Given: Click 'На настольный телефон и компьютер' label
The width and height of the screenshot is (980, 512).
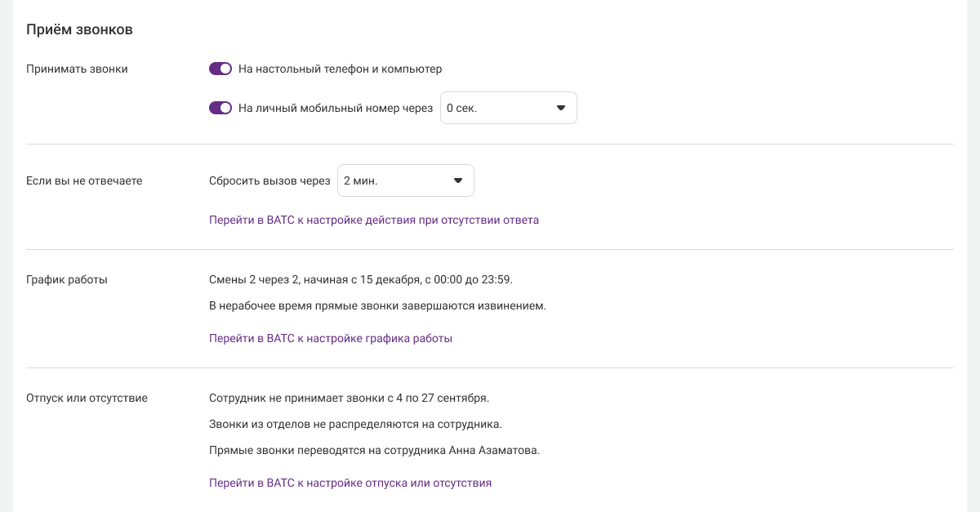Looking at the screenshot, I should click(340, 69).
